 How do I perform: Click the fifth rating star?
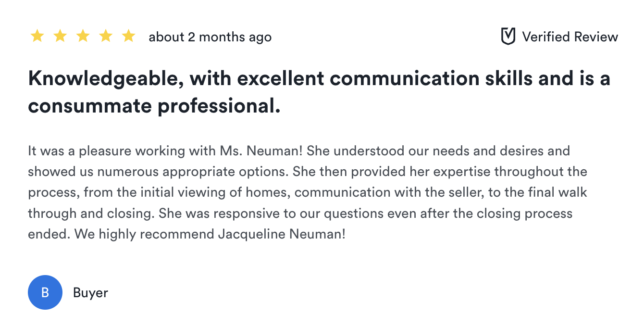pos(129,36)
